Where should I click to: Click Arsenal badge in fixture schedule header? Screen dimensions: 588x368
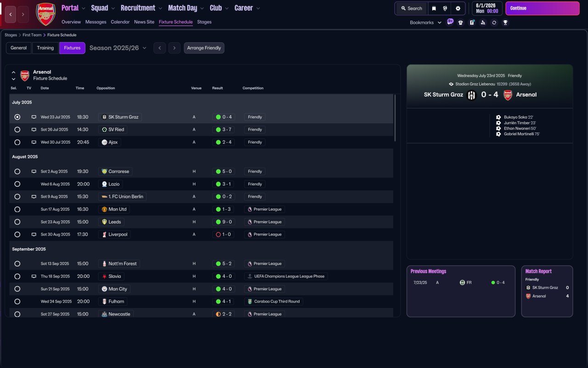[x=25, y=75]
